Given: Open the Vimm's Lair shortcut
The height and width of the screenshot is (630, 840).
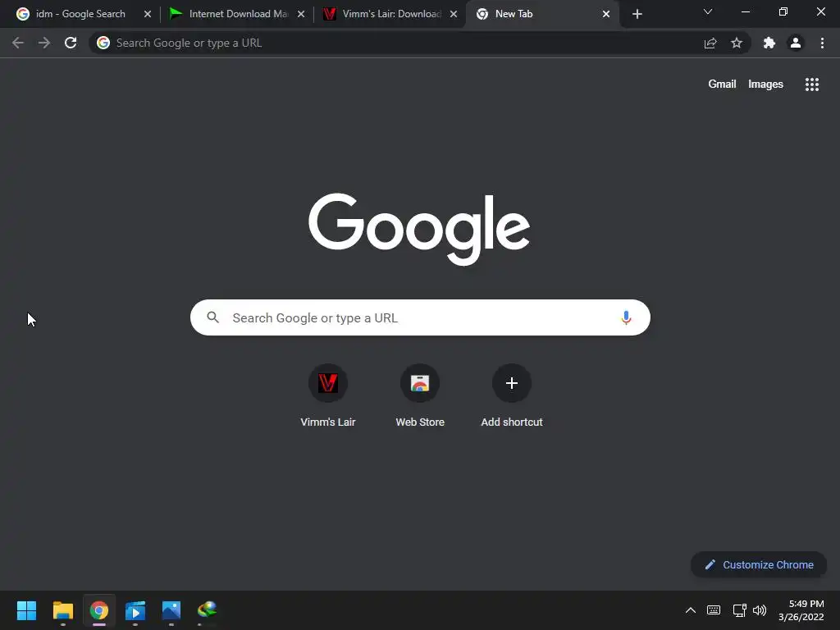Looking at the screenshot, I should pos(328,396).
